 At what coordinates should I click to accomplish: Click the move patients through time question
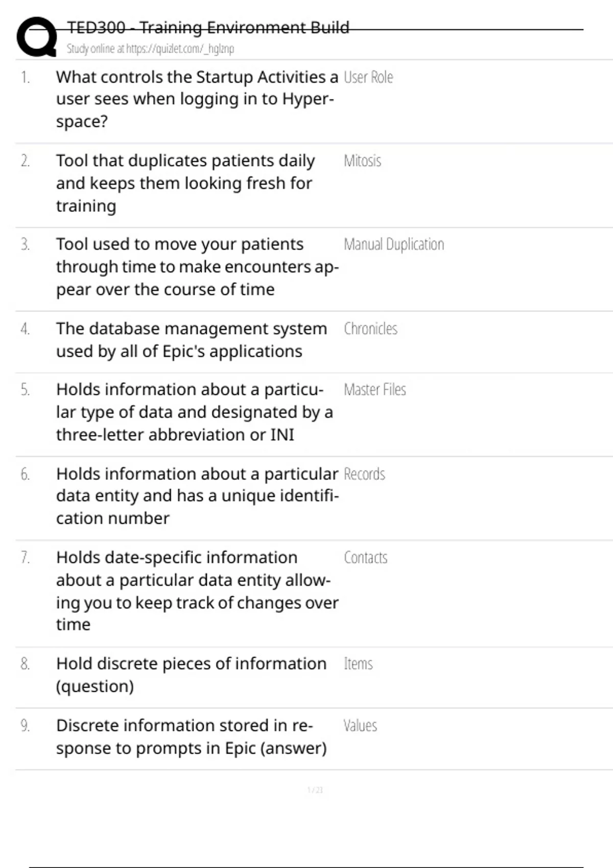tap(197, 267)
